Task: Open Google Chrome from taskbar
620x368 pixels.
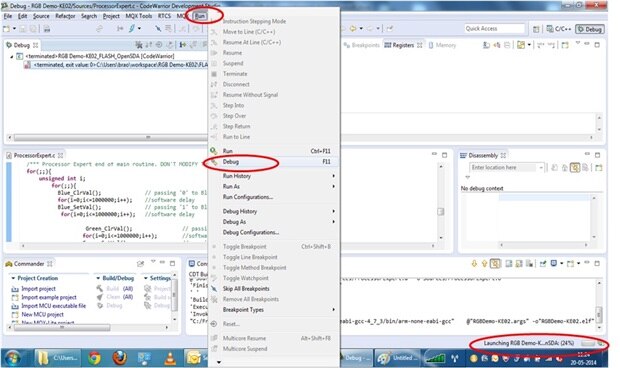Action: click(x=94, y=358)
